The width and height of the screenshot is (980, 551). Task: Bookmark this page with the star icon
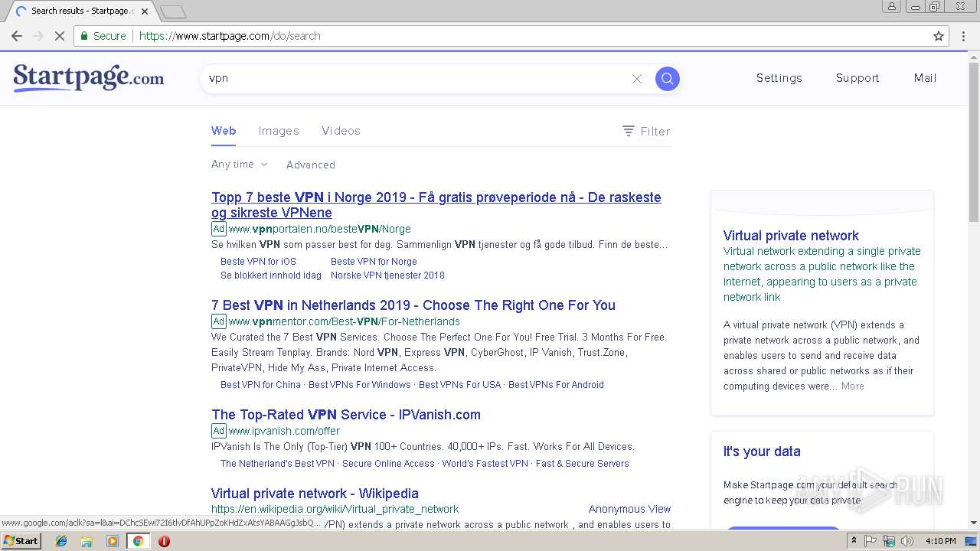pos(939,36)
